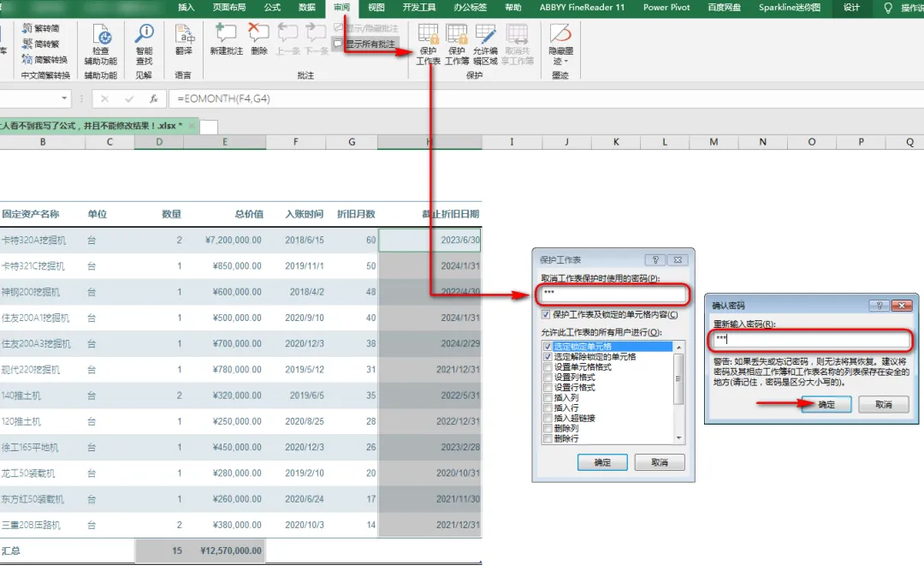Uncheck 选定锁定单元格 option
Screen dimensions: 924x571
pos(548,346)
